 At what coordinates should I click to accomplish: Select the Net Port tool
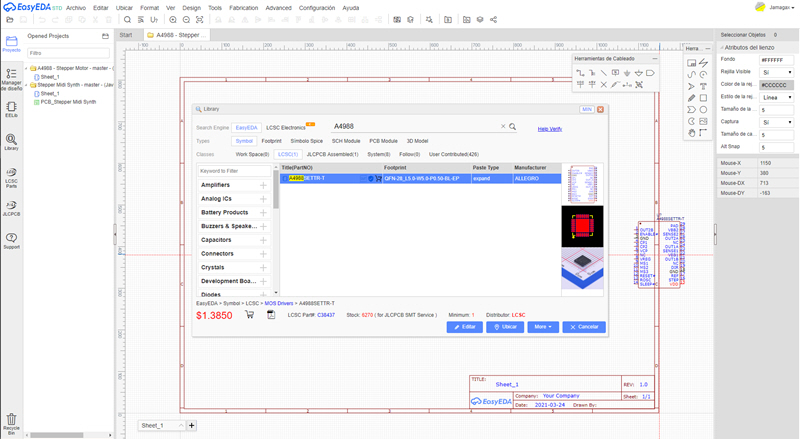pos(650,73)
